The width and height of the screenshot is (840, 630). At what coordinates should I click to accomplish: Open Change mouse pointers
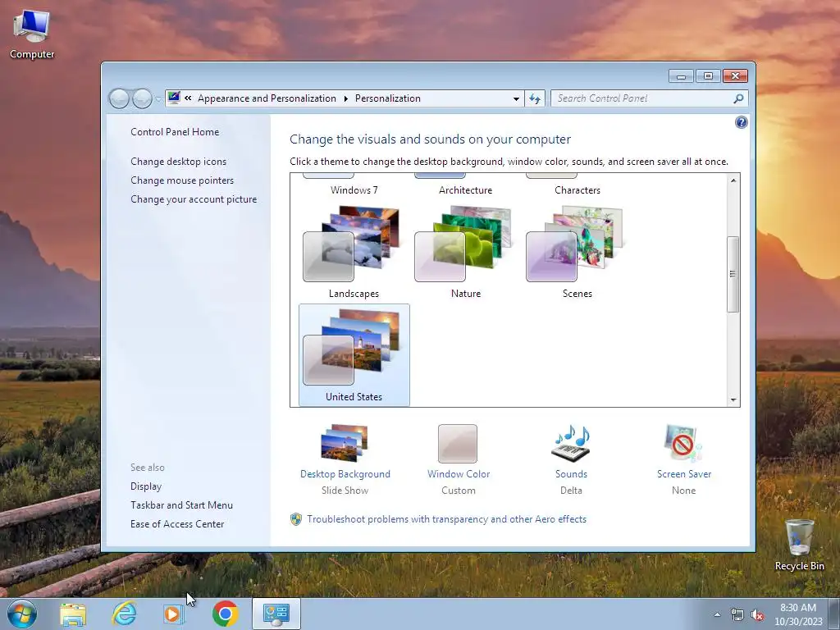(182, 180)
